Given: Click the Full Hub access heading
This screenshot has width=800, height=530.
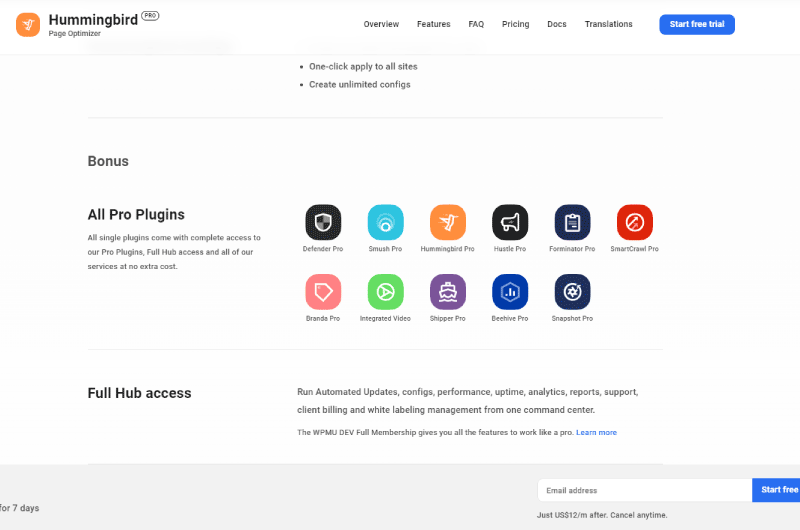Looking at the screenshot, I should pos(139,393).
